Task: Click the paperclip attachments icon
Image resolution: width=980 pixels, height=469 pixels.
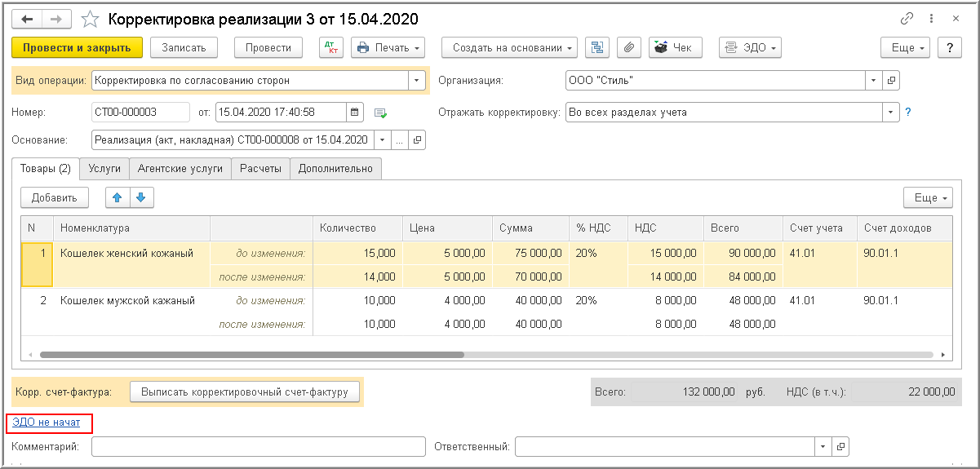Action: pyautogui.click(x=627, y=48)
